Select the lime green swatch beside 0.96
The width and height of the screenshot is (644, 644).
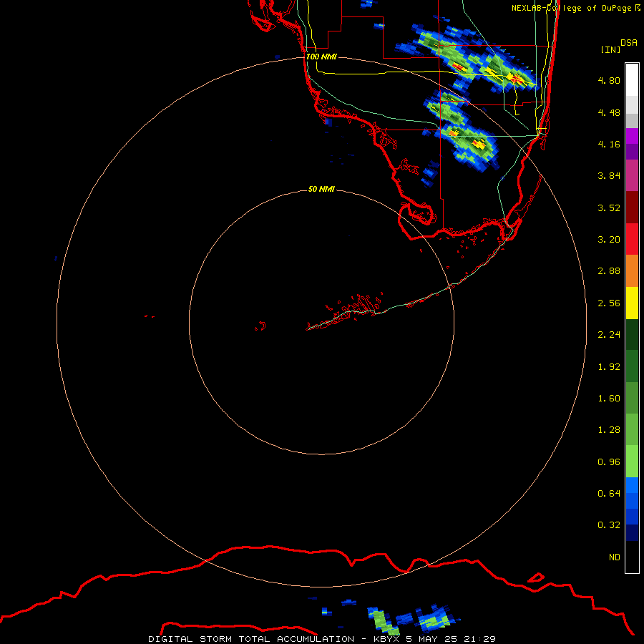pyautogui.click(x=632, y=462)
